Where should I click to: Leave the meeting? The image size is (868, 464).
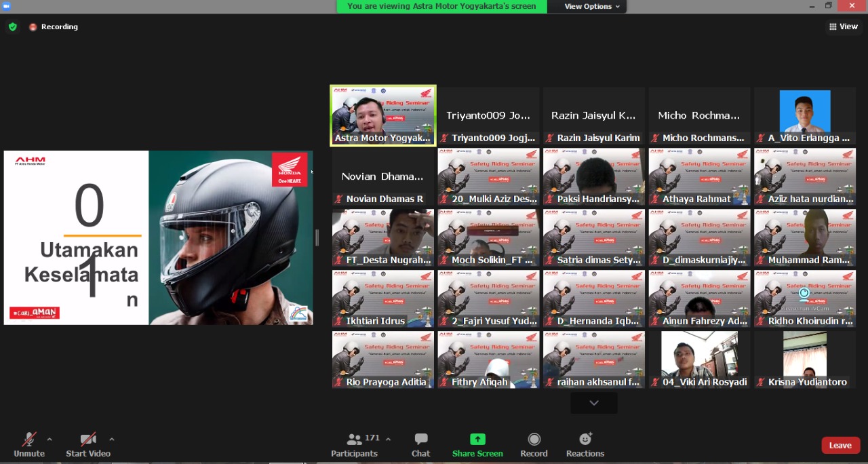[x=840, y=445]
